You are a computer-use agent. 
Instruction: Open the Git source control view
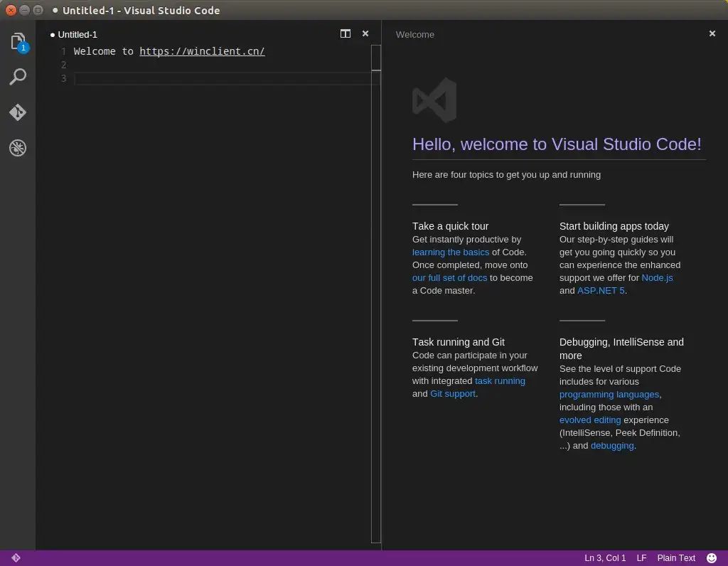pyautogui.click(x=18, y=112)
